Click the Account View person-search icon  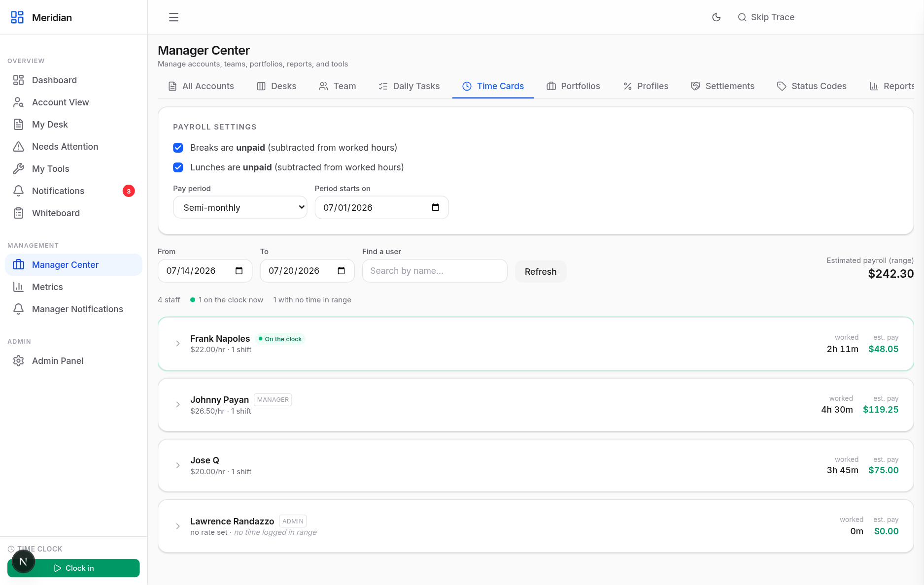coord(18,102)
